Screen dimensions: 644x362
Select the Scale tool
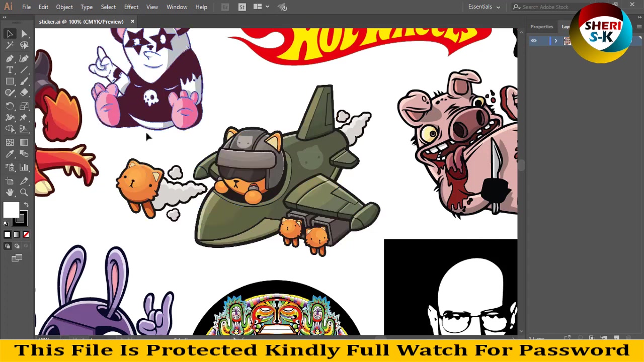(x=24, y=106)
